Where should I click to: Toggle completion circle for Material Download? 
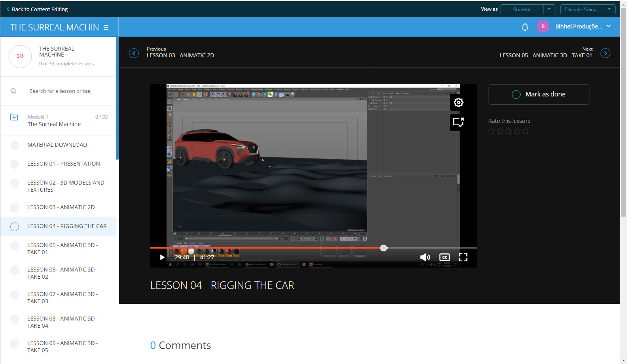tap(15, 145)
